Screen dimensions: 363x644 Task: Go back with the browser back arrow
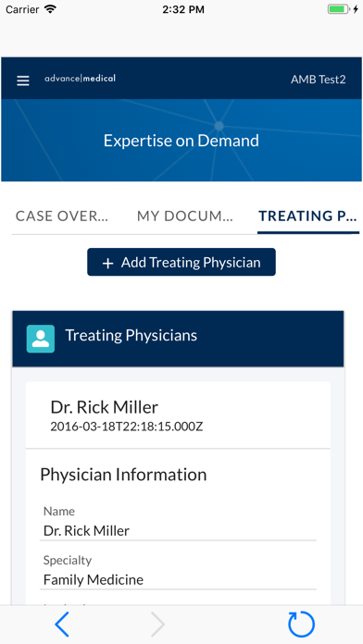[x=62, y=625]
